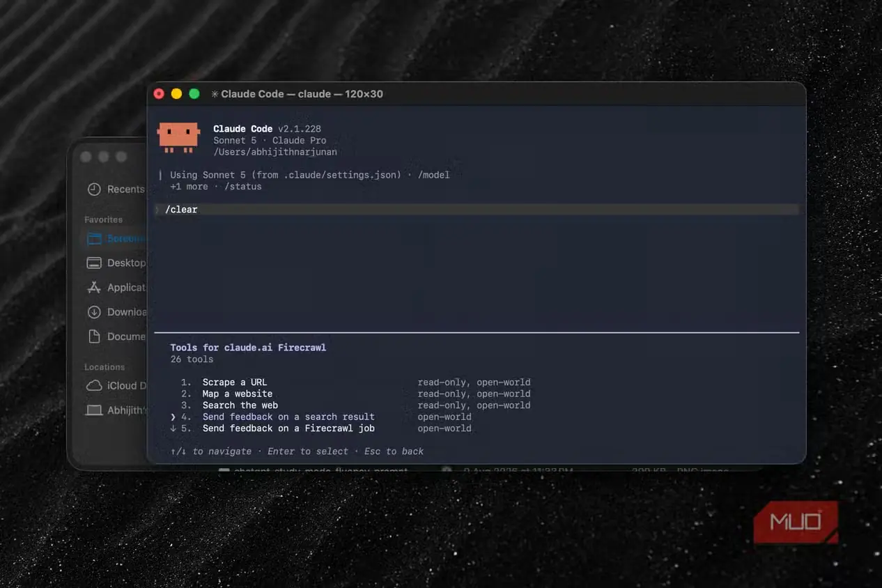Image resolution: width=882 pixels, height=588 pixels.
Task: Click the 'Esc to back' hint text
Action: 394,451
